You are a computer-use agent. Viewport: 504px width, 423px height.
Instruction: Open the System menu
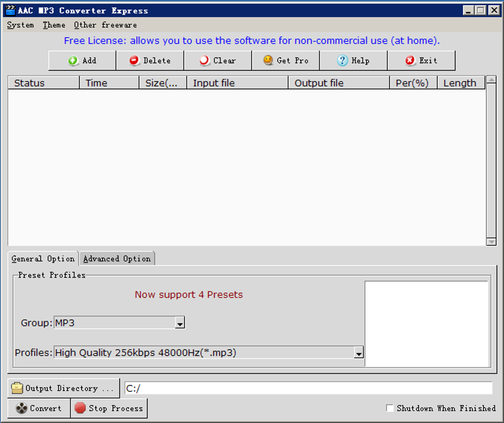tap(20, 25)
